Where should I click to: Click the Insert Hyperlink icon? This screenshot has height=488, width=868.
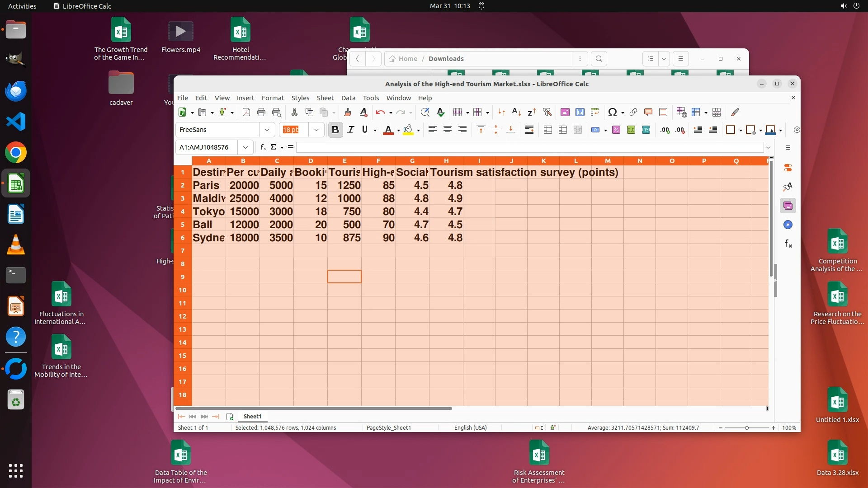[x=633, y=113]
